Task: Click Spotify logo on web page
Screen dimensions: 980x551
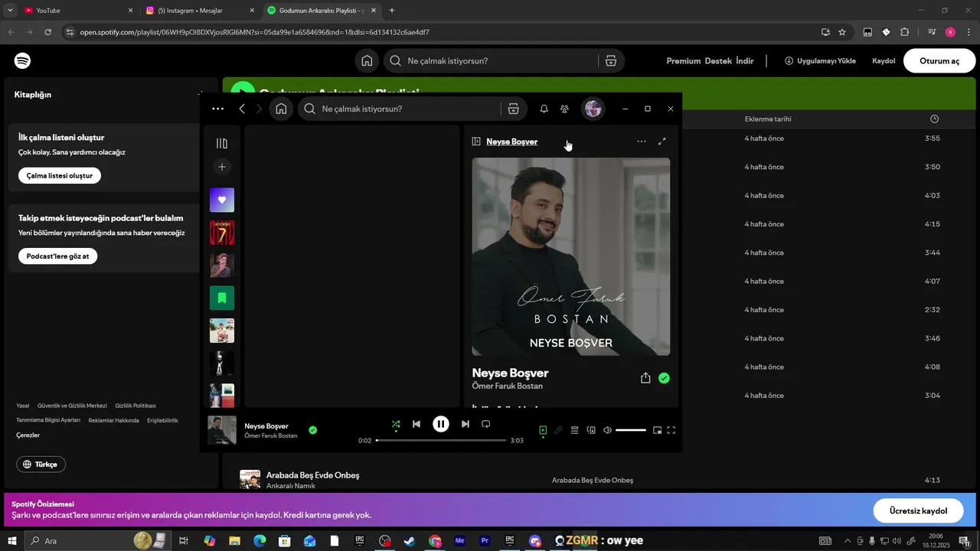Action: tap(23, 60)
